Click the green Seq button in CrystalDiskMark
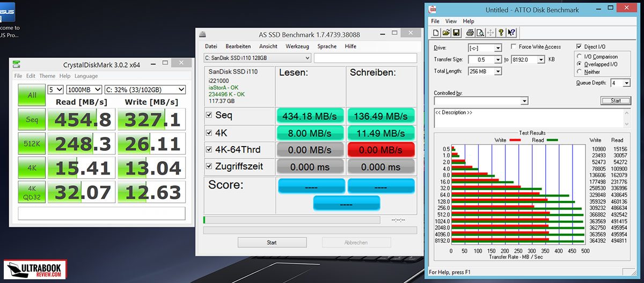This screenshot has height=283, width=644. point(32,119)
